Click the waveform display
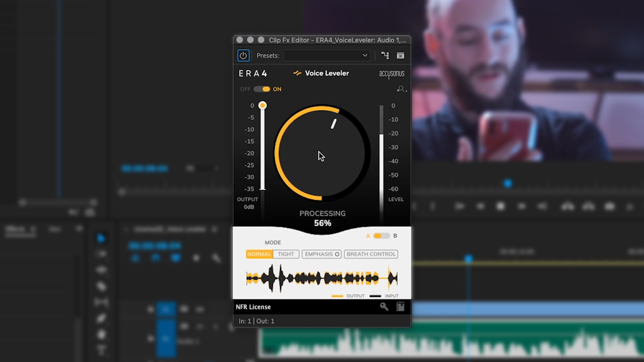Image resolution: width=644 pixels, height=362 pixels. [322, 278]
